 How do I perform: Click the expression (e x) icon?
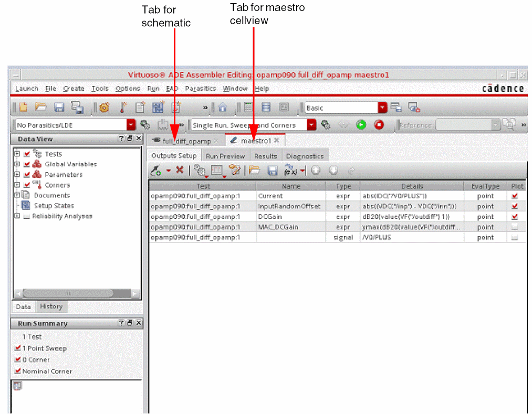(290, 170)
